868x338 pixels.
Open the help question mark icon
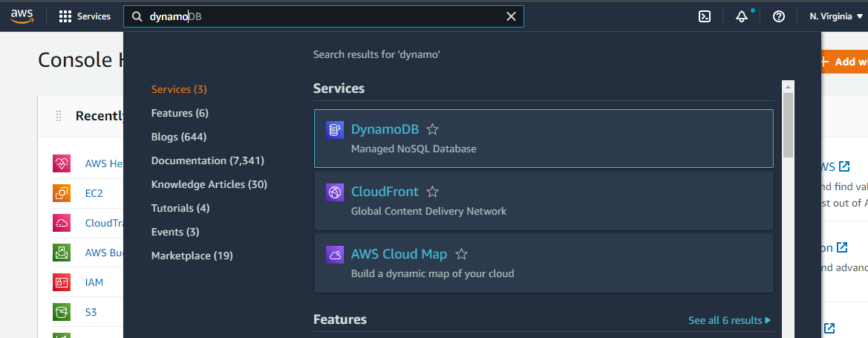pos(779,16)
